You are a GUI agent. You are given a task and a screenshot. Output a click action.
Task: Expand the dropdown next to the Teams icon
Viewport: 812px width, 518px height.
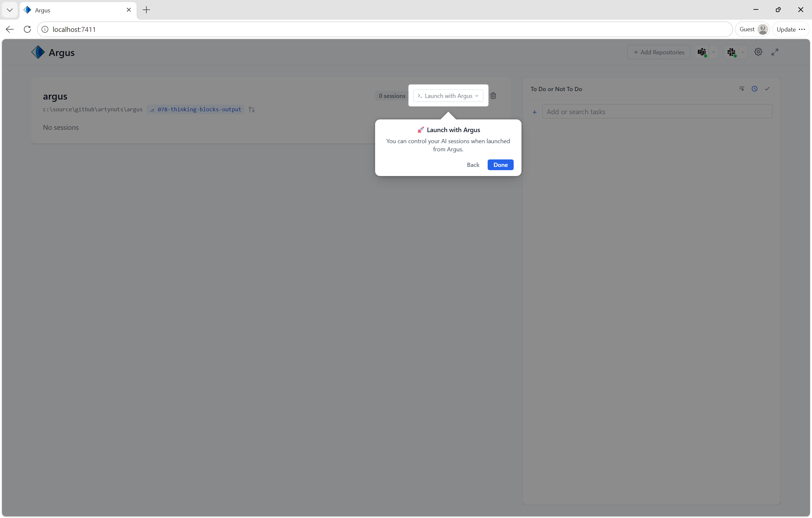pos(713,52)
